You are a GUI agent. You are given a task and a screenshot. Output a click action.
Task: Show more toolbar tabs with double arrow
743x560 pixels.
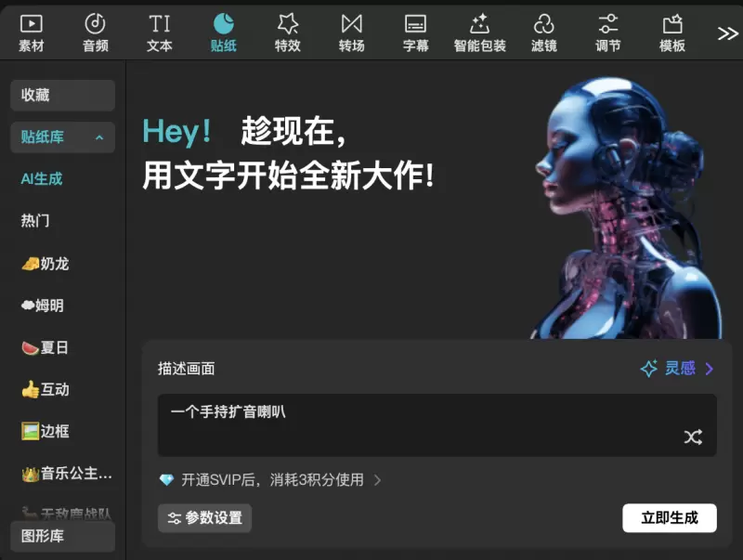727,33
